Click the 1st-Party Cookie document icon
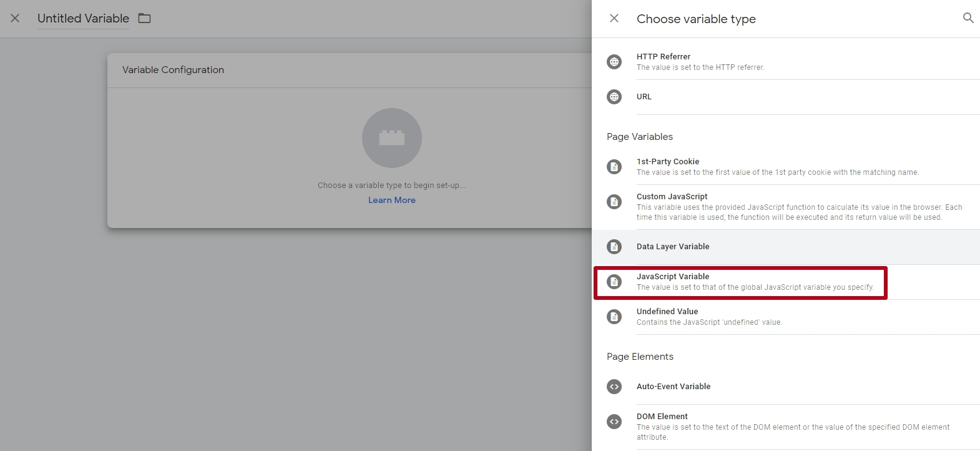Image resolution: width=980 pixels, height=451 pixels. click(614, 167)
